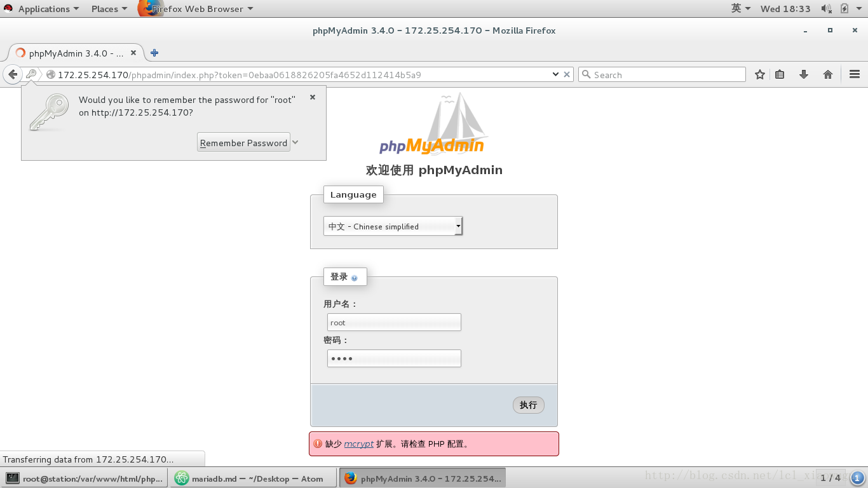Screen dimensions: 868x488
Task: Open the URL history dropdown arrow
Action: [x=556, y=74]
